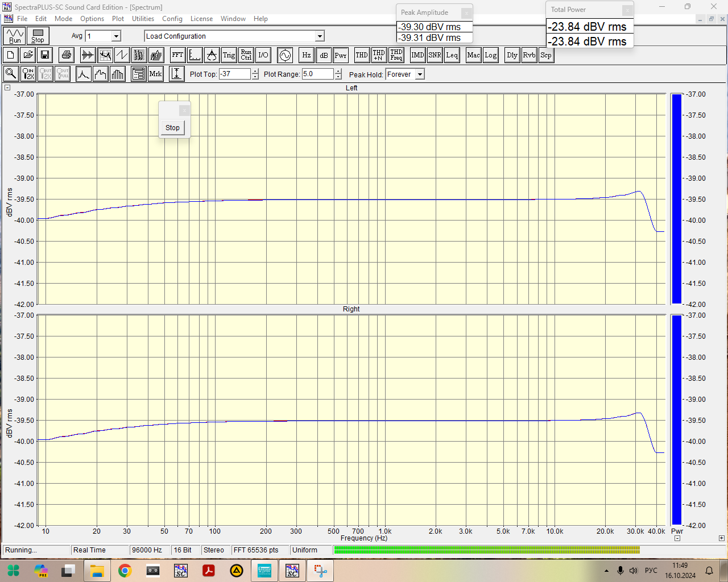
Task: Open the signal generator sine icon
Action: pyautogui.click(x=285, y=55)
